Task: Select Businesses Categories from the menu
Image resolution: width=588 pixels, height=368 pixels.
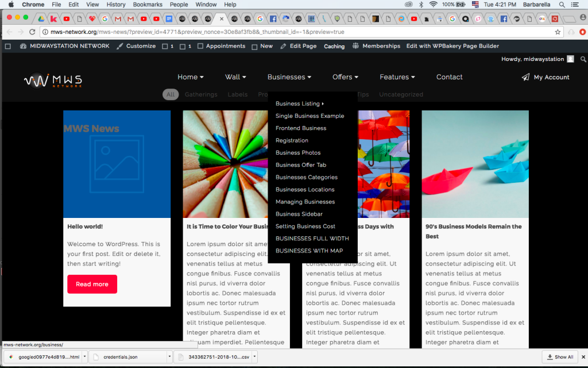Action: (x=307, y=177)
